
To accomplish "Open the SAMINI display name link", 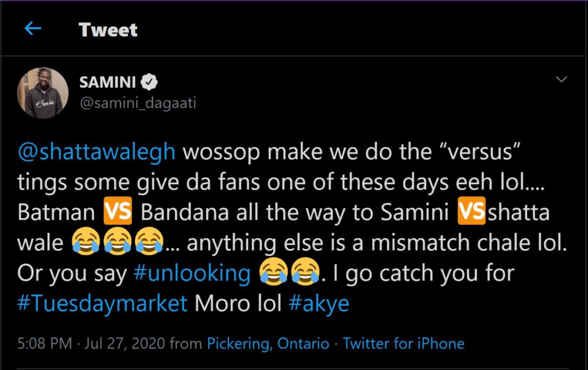I will pos(107,83).
